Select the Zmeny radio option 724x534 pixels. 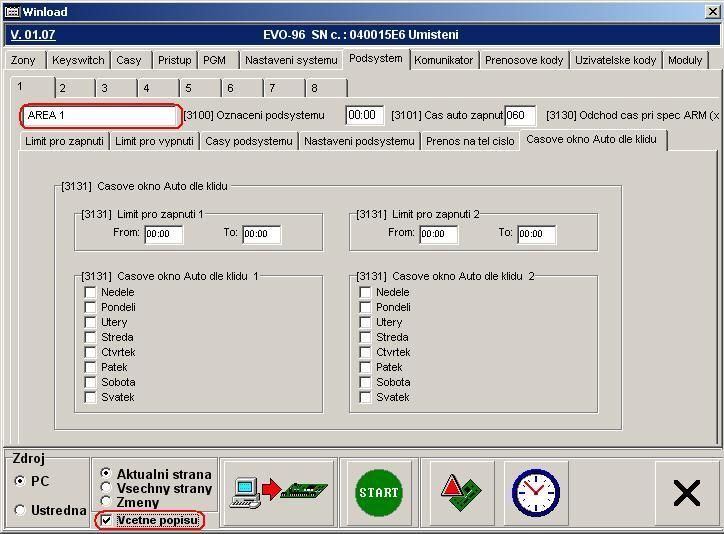[107, 502]
